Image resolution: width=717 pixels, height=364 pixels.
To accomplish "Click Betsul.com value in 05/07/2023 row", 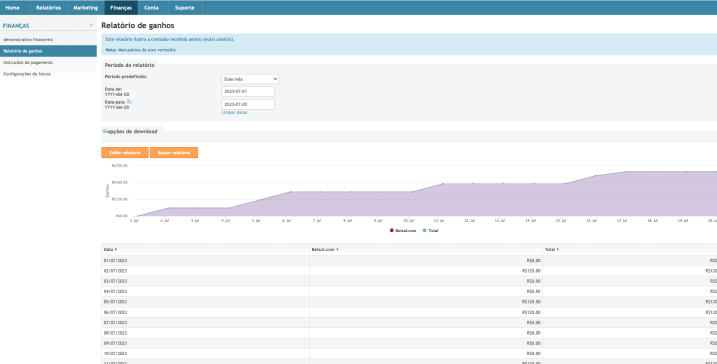I will [x=531, y=302].
